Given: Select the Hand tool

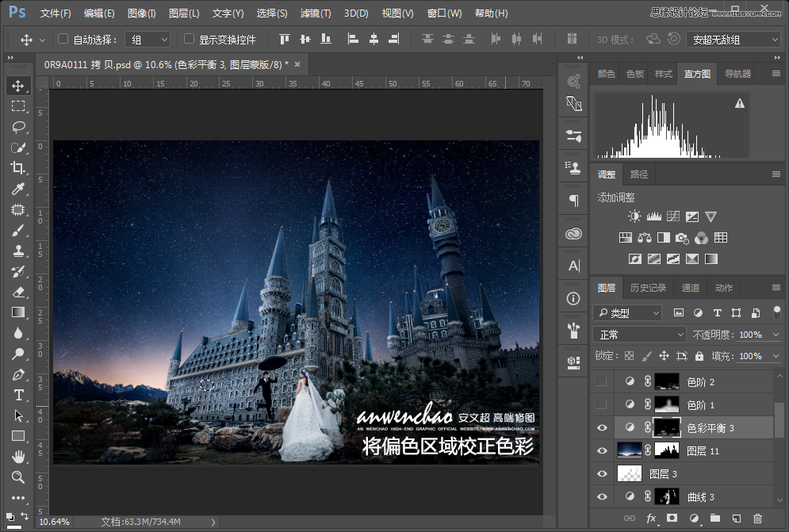Looking at the screenshot, I should click(x=18, y=457).
